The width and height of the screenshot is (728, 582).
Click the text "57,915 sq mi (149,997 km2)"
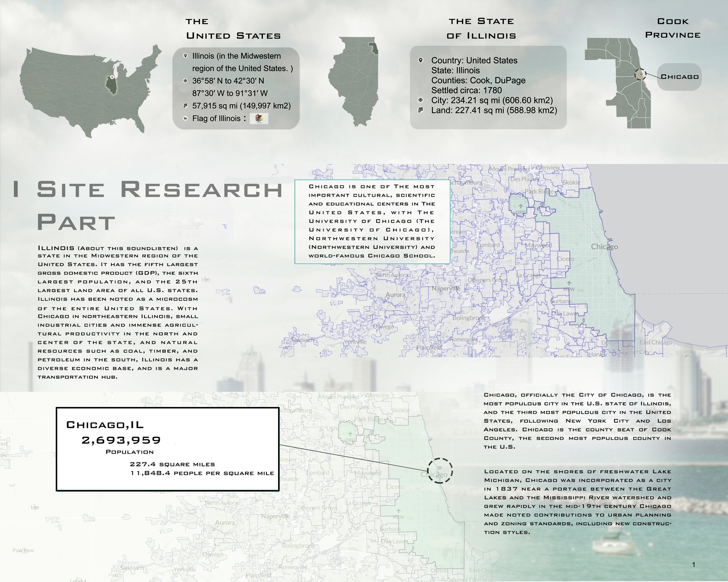click(x=242, y=106)
